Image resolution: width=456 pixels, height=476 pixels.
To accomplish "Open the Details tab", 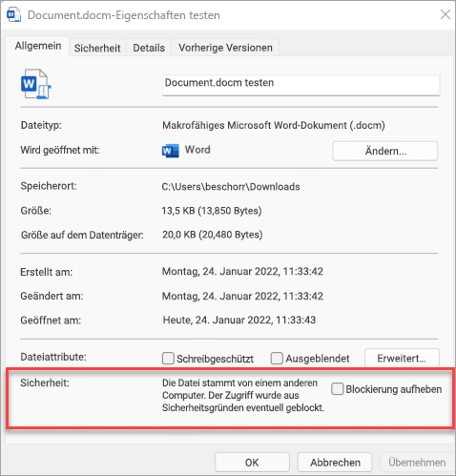I will pos(149,48).
